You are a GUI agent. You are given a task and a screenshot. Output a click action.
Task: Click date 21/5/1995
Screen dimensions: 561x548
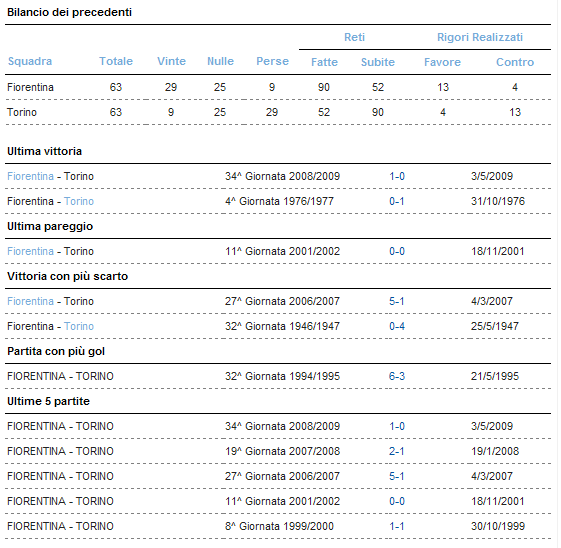(x=495, y=376)
